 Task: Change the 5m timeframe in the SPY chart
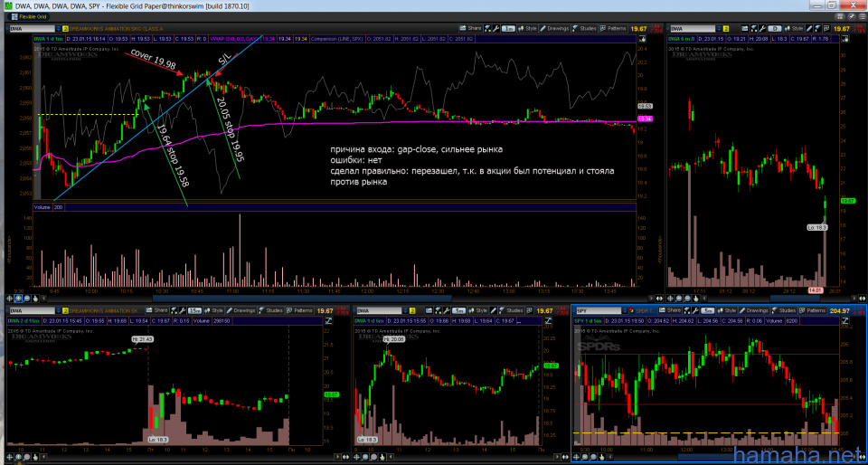point(708,310)
